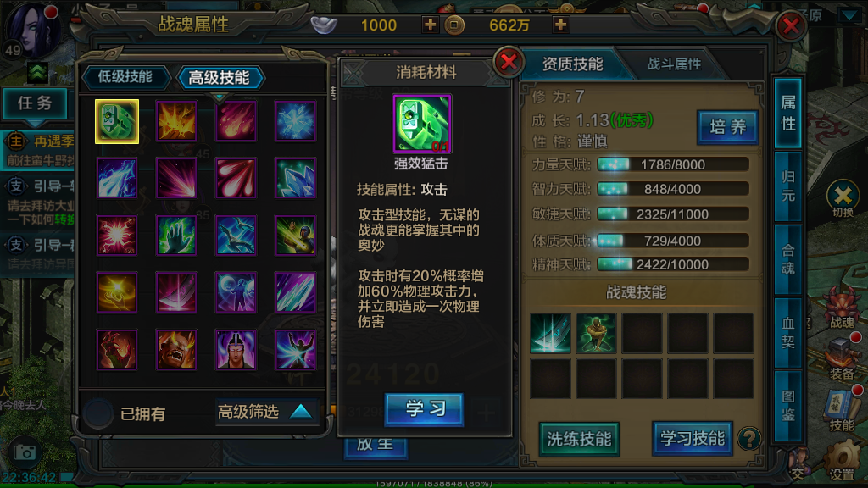Select the green glowing hand skill icon
This screenshot has width=868, height=488.
176,236
